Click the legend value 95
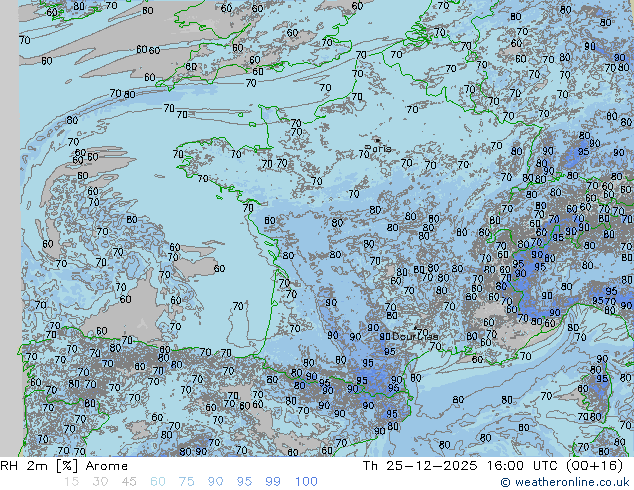The image size is (634, 490). tap(244, 482)
